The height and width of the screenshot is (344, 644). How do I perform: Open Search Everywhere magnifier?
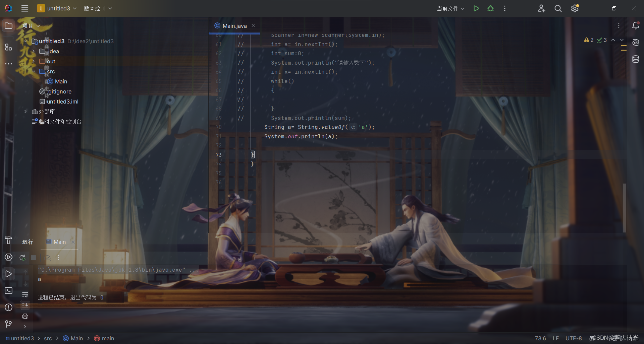pos(558,8)
